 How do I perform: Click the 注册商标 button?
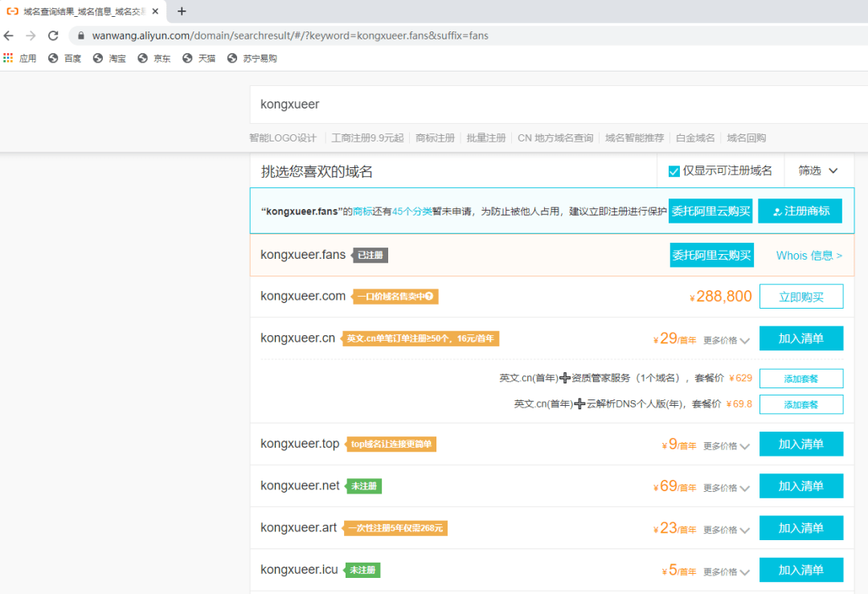pyautogui.click(x=800, y=211)
